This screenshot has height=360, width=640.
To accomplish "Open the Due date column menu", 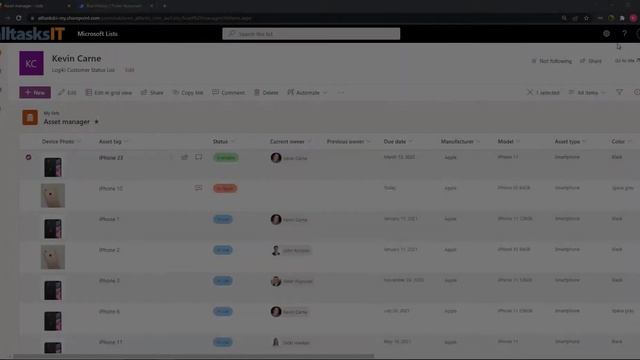I will [398, 142].
